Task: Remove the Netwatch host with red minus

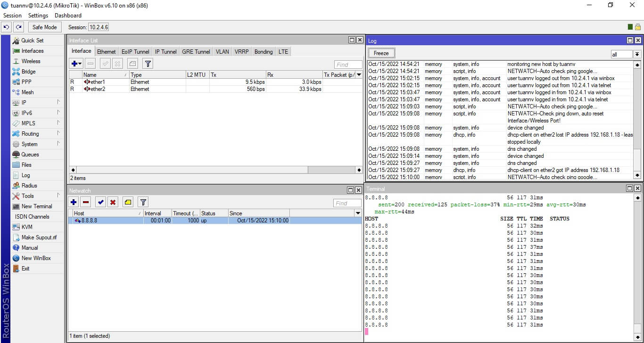Action: click(x=86, y=202)
